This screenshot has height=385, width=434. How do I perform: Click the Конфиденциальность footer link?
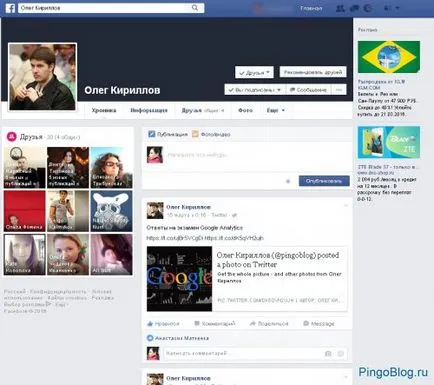click(58, 291)
